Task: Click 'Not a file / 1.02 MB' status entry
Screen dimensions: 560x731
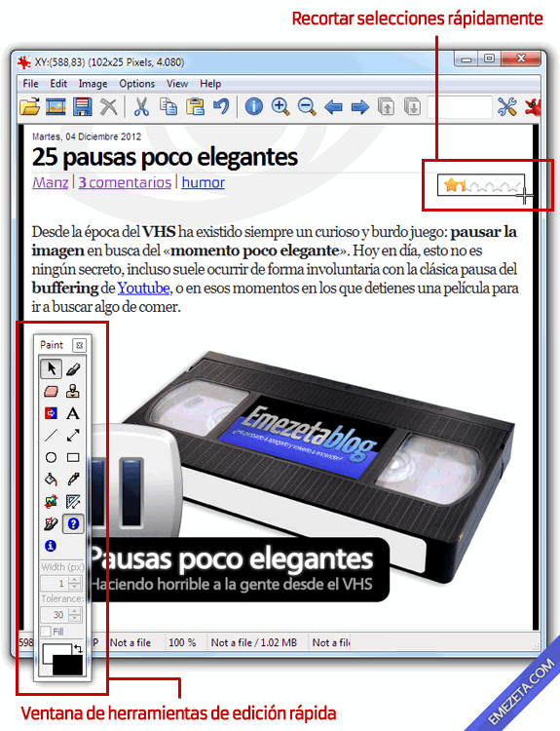Action: tap(254, 642)
